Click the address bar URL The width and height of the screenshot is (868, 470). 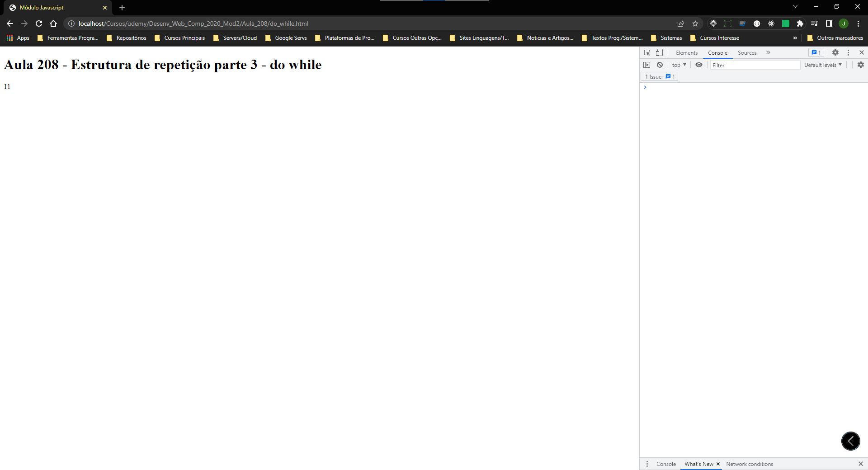tap(193, 23)
